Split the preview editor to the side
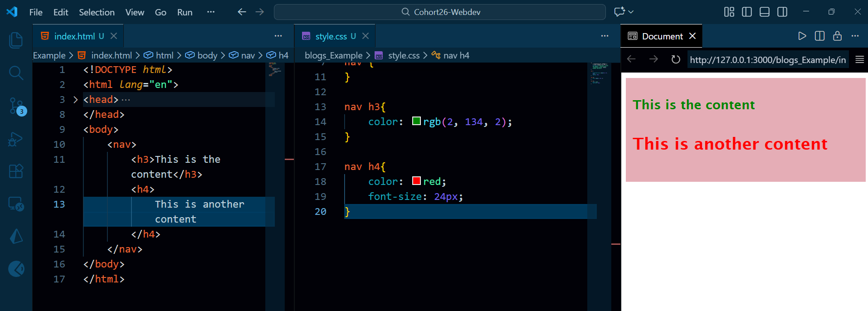Image resolution: width=868 pixels, height=311 pixels. [x=820, y=36]
